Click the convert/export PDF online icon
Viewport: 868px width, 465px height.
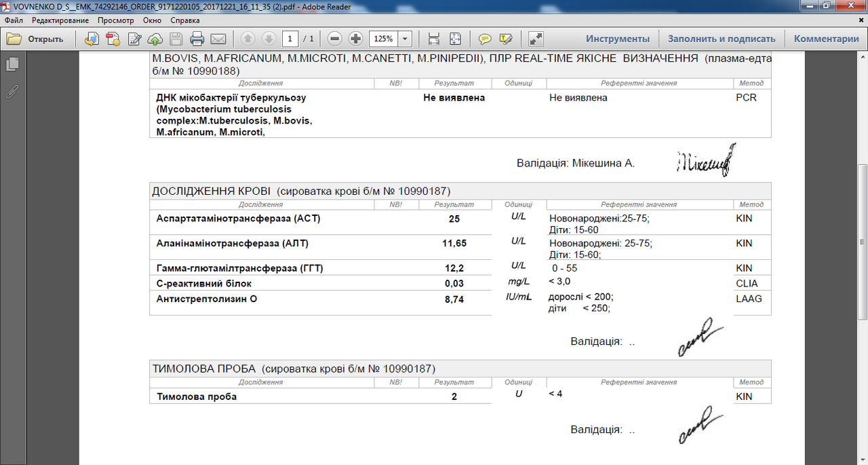pyautogui.click(x=92, y=39)
